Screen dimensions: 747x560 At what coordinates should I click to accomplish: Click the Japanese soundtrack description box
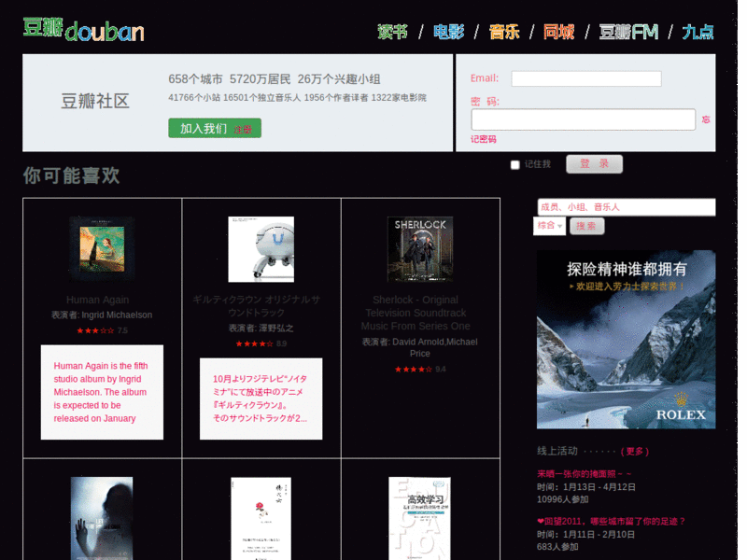(x=261, y=399)
